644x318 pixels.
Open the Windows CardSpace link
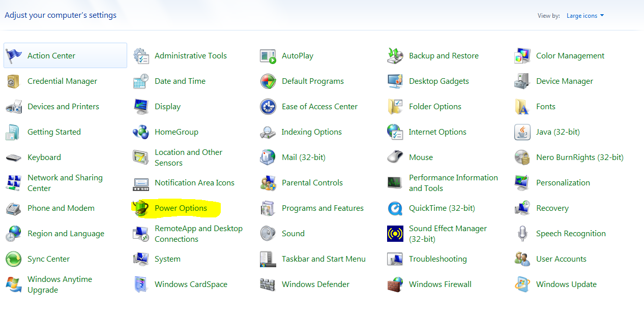coord(191,284)
